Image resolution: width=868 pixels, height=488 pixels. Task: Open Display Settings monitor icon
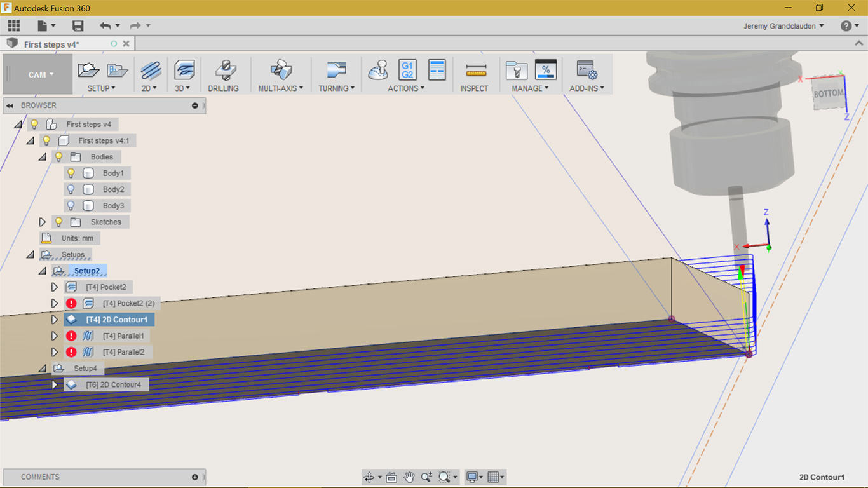coord(472,477)
